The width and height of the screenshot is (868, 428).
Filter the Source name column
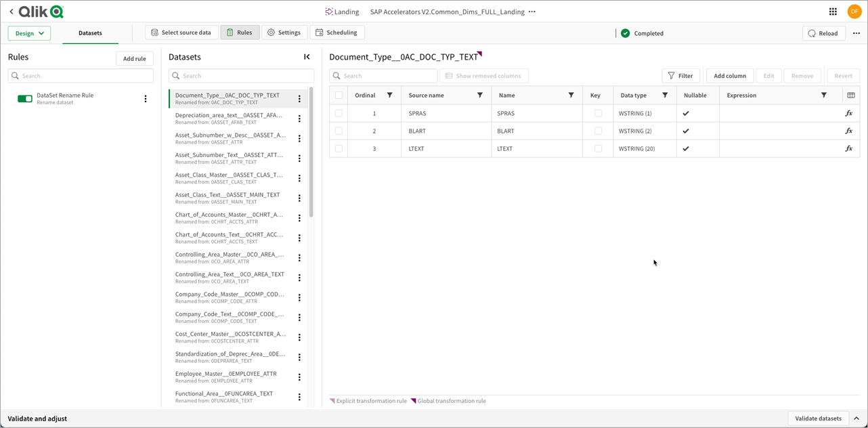click(x=480, y=95)
